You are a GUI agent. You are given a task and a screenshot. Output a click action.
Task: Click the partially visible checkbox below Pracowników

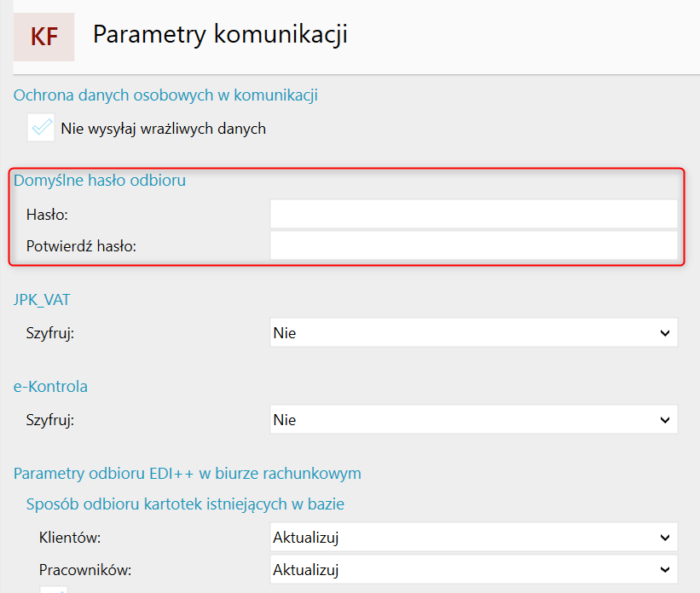pos(54,589)
